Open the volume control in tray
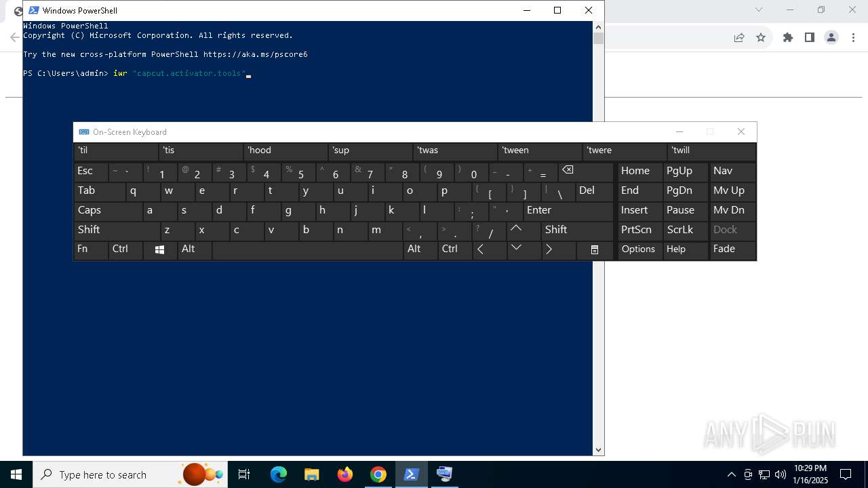 (781, 474)
